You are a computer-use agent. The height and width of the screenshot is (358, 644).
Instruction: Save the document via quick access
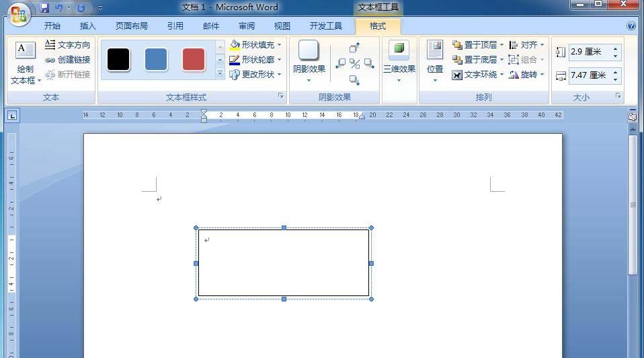click(44, 8)
